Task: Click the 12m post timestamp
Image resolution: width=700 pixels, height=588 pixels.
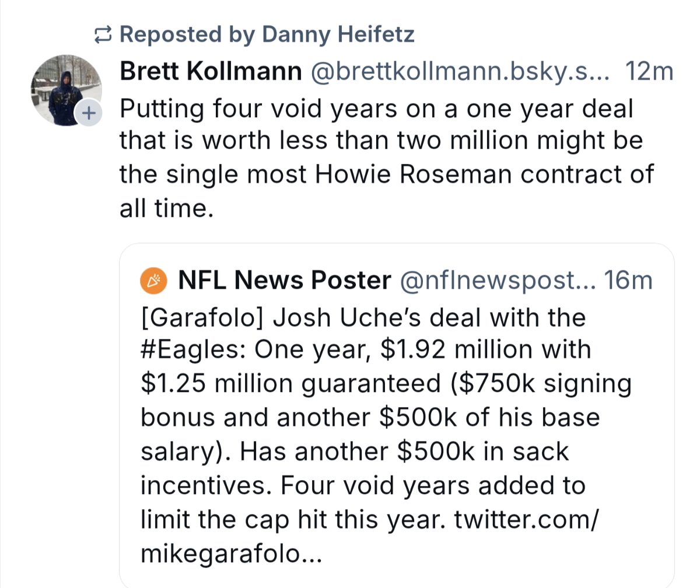Action: tap(649, 72)
